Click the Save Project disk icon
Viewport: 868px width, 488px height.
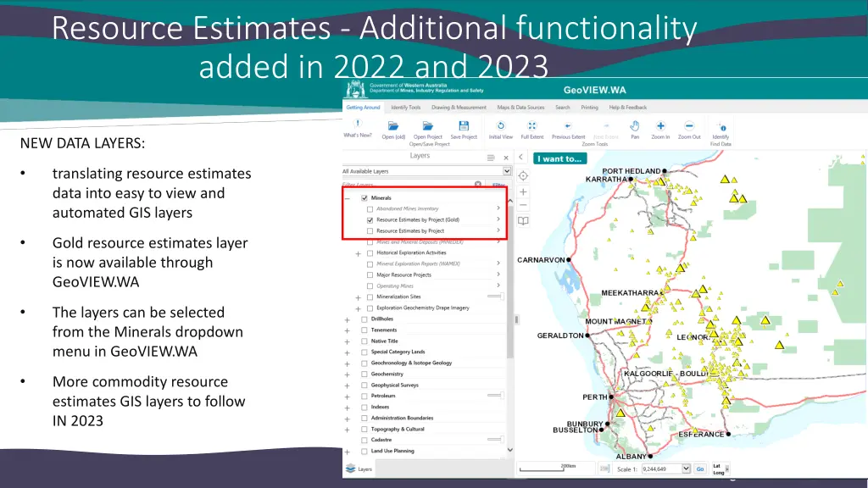[x=464, y=126]
